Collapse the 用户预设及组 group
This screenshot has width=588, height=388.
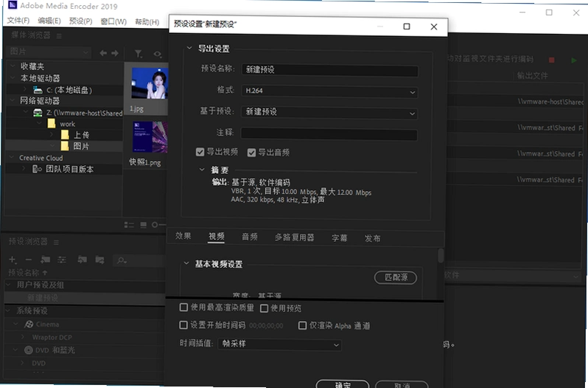9,285
